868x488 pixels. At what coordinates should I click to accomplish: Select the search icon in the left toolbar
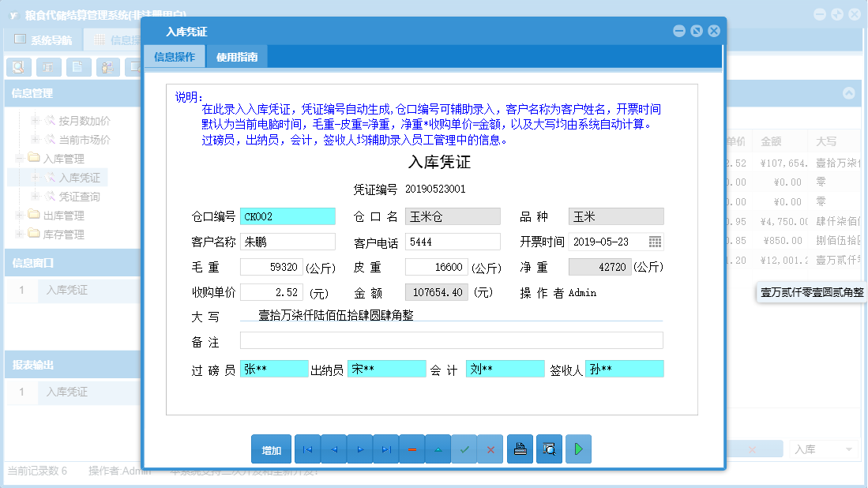point(18,67)
